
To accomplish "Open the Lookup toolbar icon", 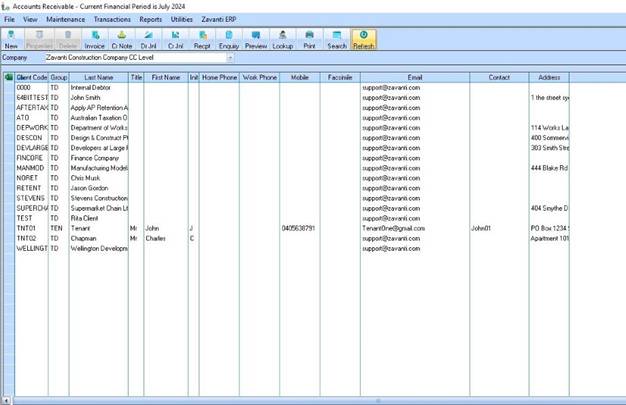I will [283, 39].
